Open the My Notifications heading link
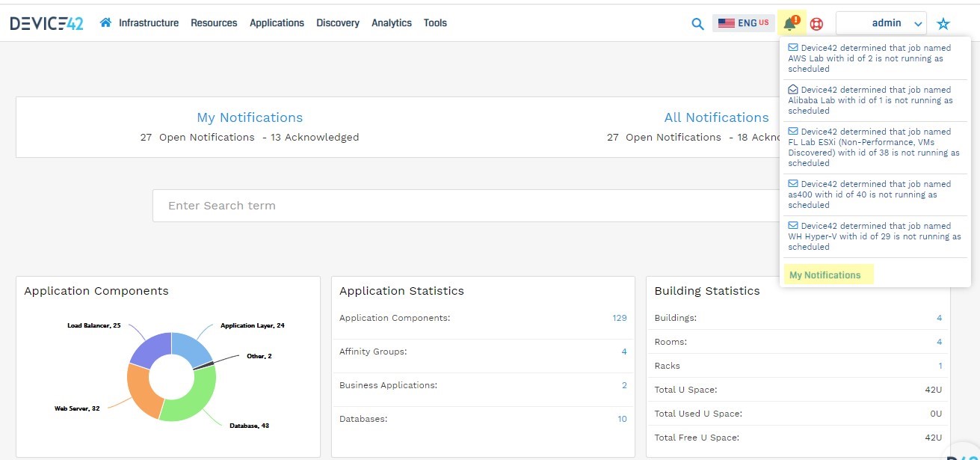Viewport: 980px width, 460px height. (250, 117)
